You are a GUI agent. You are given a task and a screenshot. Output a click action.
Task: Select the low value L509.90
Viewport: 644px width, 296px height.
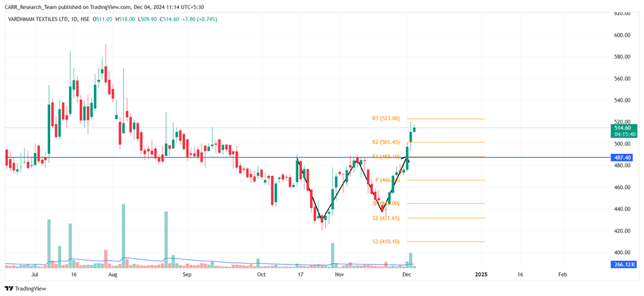(x=148, y=19)
